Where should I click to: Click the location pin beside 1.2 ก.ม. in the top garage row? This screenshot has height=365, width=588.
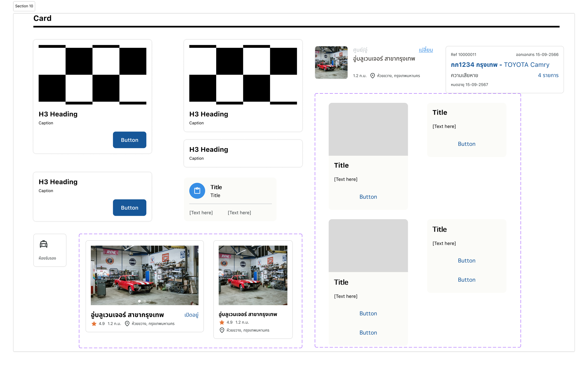372,76
